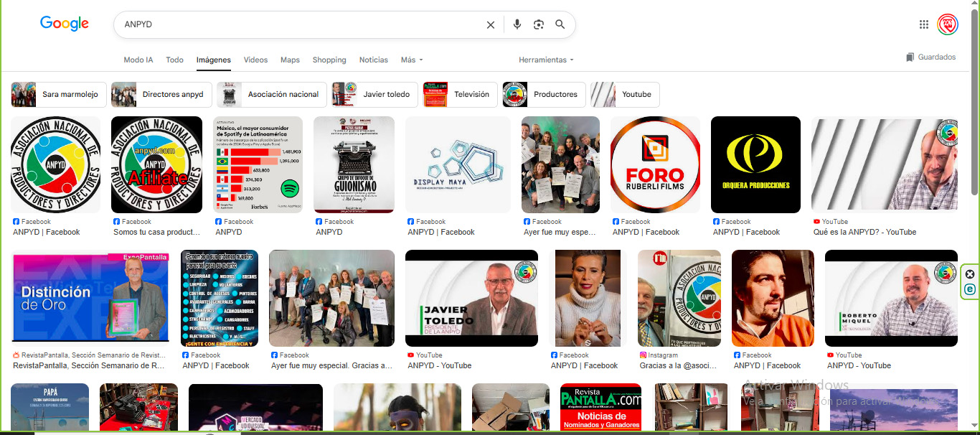This screenshot has height=435, width=980.
Task: Expand the Más dropdown menu
Action: [x=412, y=60]
